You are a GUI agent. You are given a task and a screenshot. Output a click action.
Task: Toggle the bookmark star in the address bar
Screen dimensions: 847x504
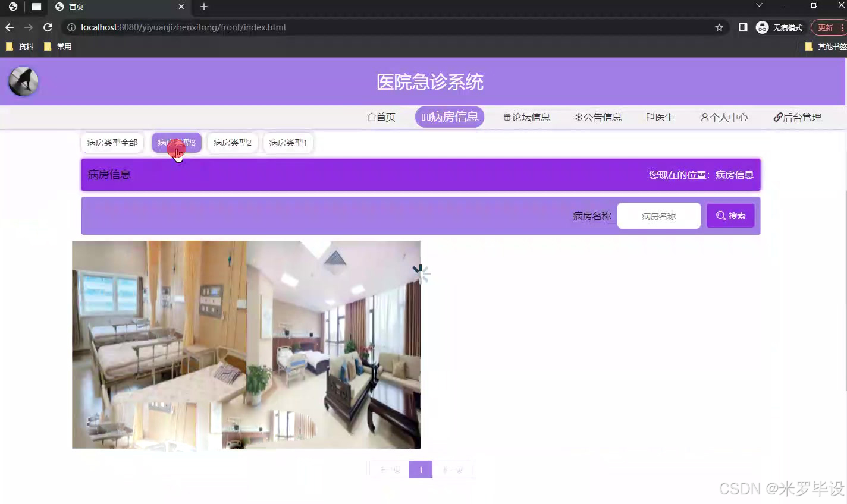coord(720,27)
